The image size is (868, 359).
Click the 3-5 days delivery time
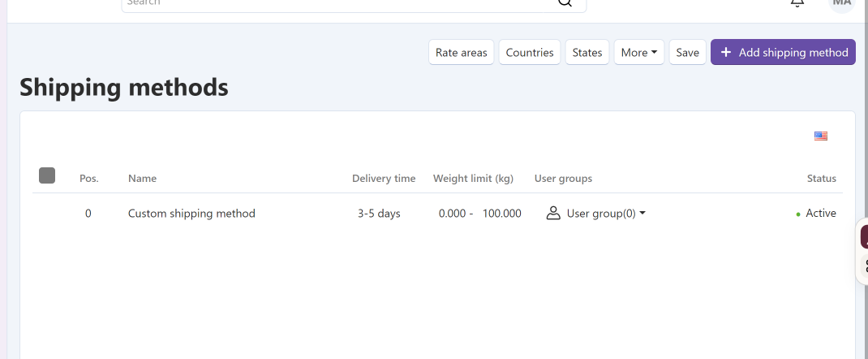[379, 214]
